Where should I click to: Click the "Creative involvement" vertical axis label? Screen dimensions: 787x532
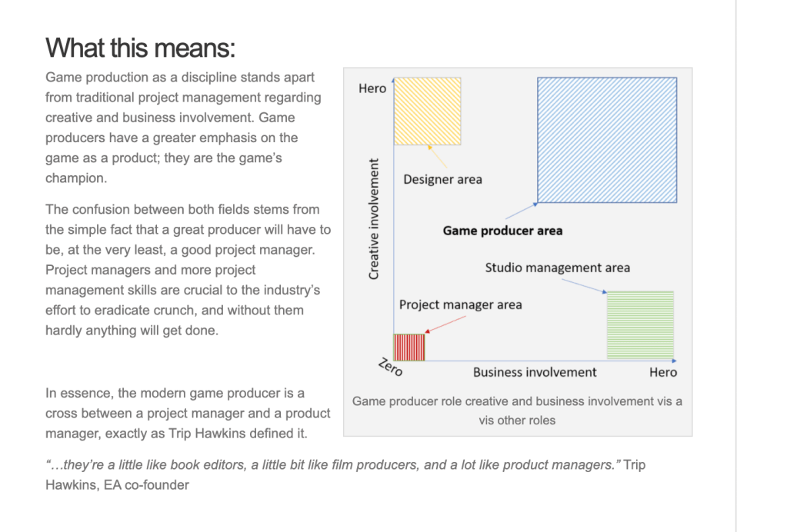coord(374,219)
